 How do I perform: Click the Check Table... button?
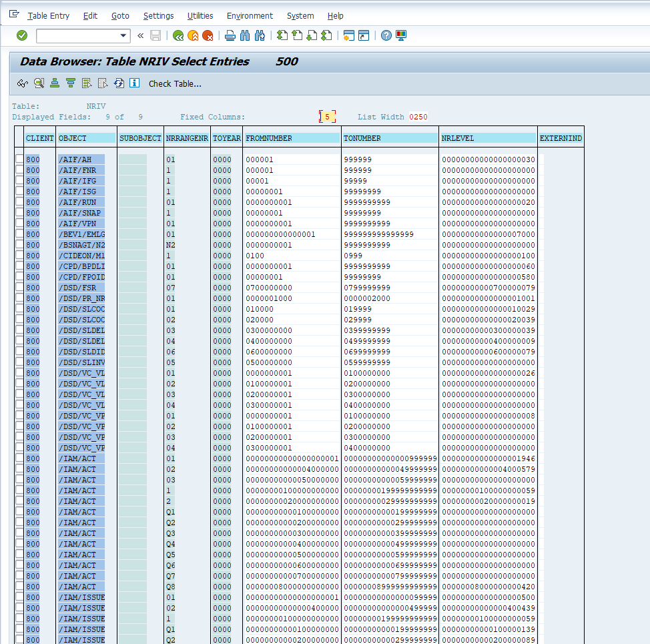tap(175, 83)
